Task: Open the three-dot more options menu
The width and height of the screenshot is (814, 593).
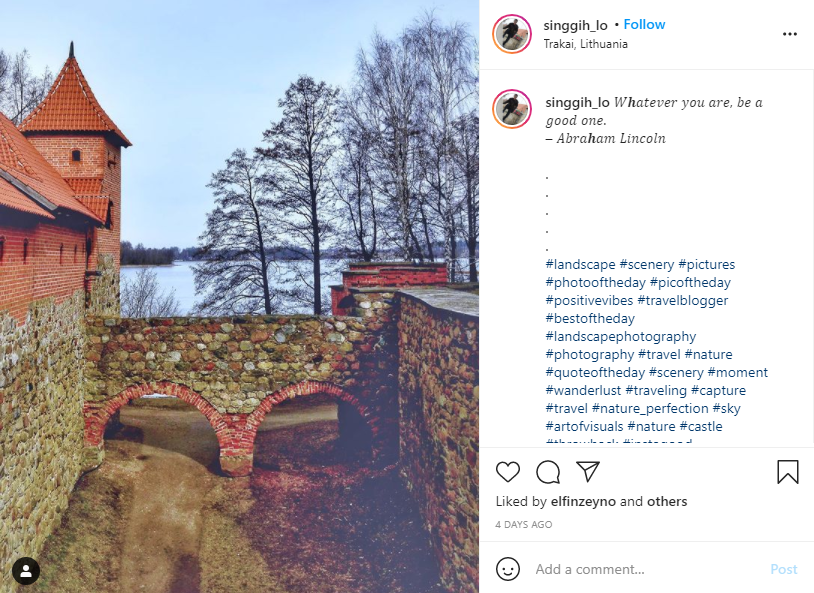Action: pos(790,34)
